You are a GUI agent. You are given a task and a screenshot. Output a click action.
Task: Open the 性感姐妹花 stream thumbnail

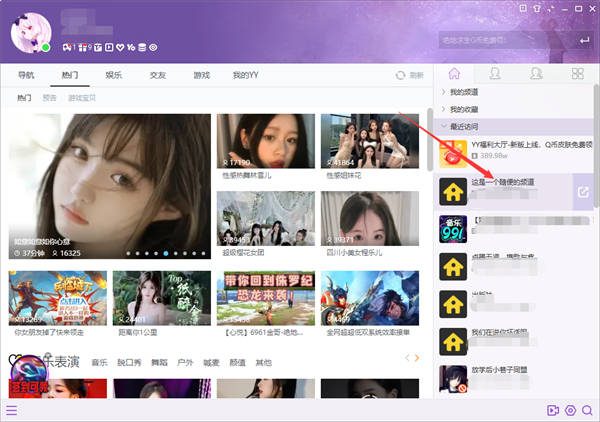(370, 141)
